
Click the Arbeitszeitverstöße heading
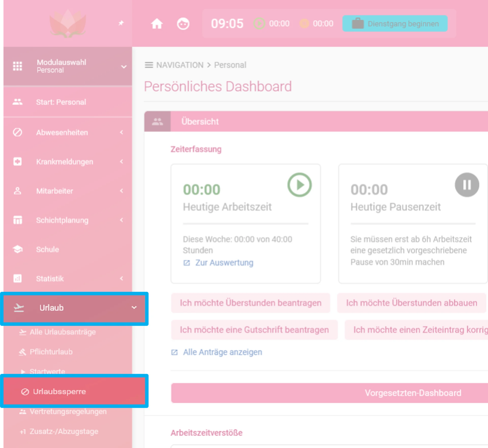click(x=206, y=433)
